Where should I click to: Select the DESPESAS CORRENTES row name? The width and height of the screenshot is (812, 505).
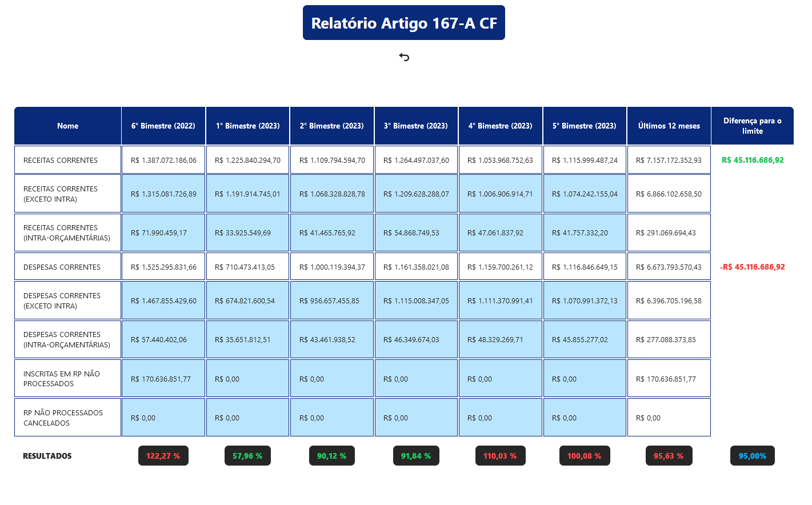pyautogui.click(x=67, y=267)
